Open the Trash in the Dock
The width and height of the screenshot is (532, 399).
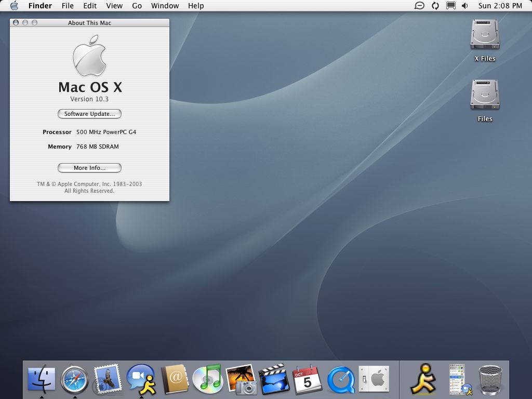(490, 380)
